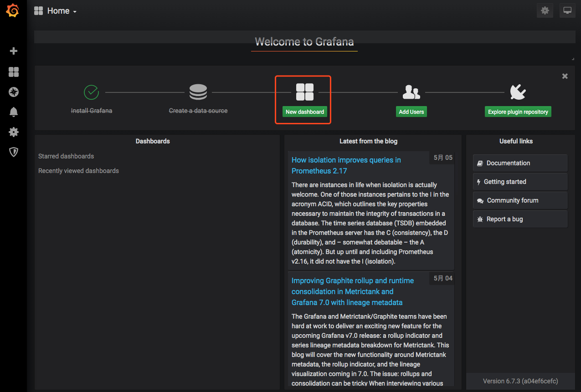Open the Community forum link
The width and height of the screenshot is (581, 392).
[520, 200]
